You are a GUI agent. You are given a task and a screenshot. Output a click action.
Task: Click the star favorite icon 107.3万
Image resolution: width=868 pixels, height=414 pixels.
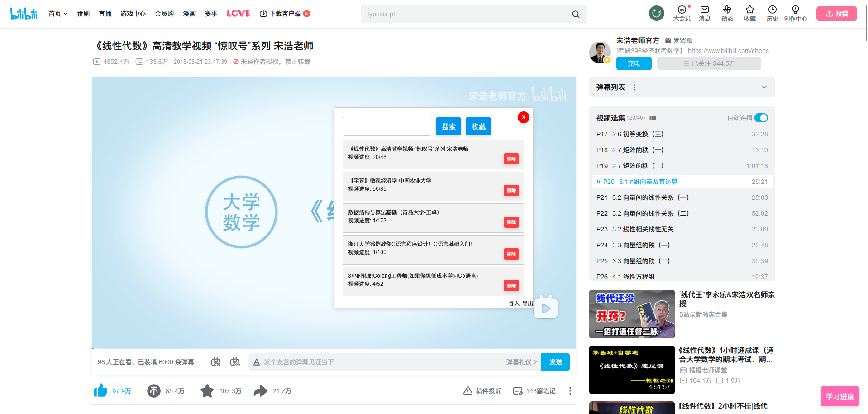tap(207, 391)
